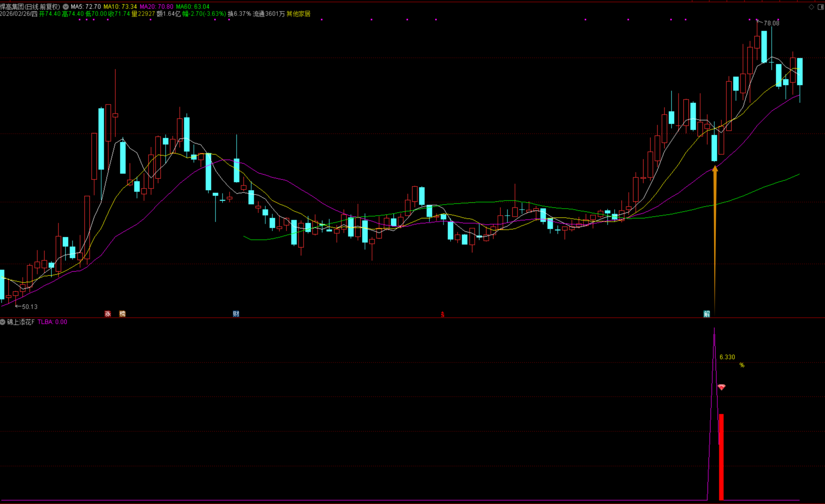Click the 78.08 high price label
Viewport: 825px width, 504px height.
[771, 23]
